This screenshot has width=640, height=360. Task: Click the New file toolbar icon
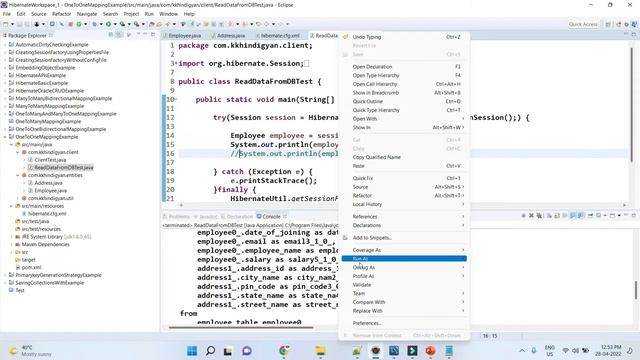point(6,24)
